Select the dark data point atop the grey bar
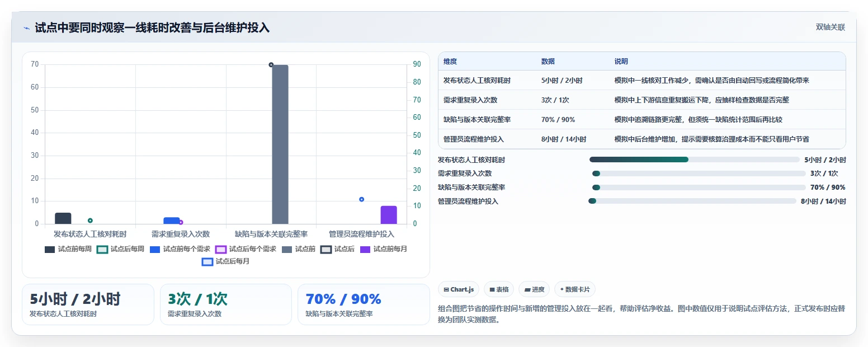The height and width of the screenshot is (347, 868). (x=271, y=65)
